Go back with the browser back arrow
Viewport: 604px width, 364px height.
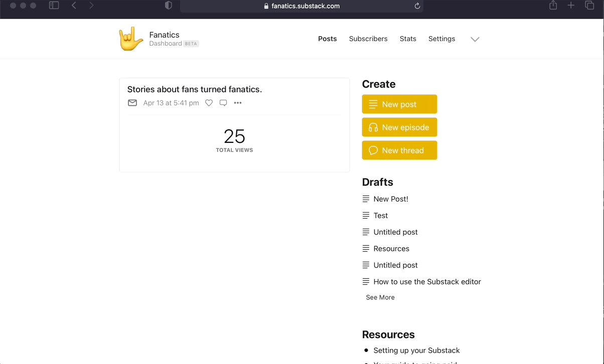(x=74, y=6)
